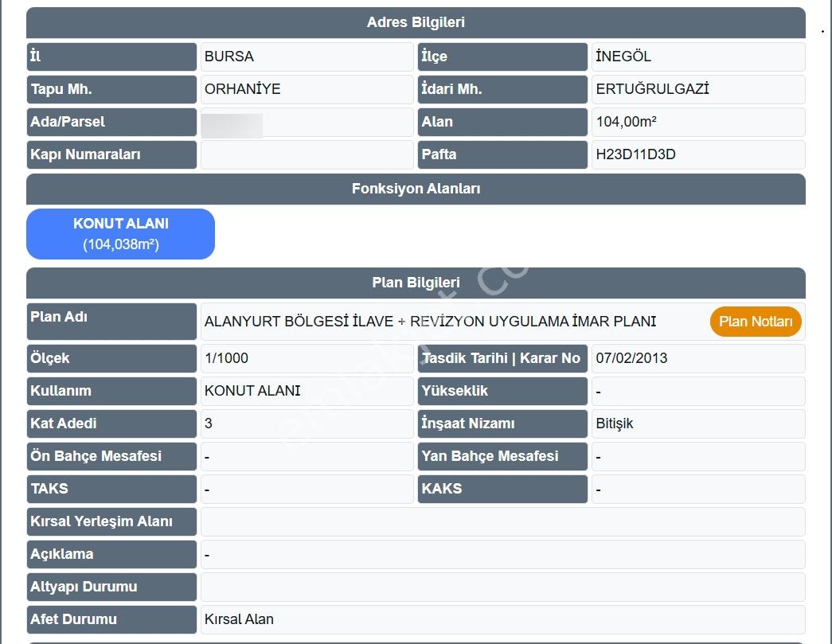Click the Plan Bilgileri section header
832x644 pixels.
[416, 283]
